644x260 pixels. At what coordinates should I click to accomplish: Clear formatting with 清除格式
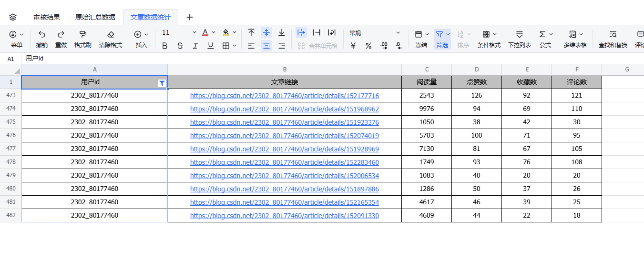pyautogui.click(x=111, y=39)
